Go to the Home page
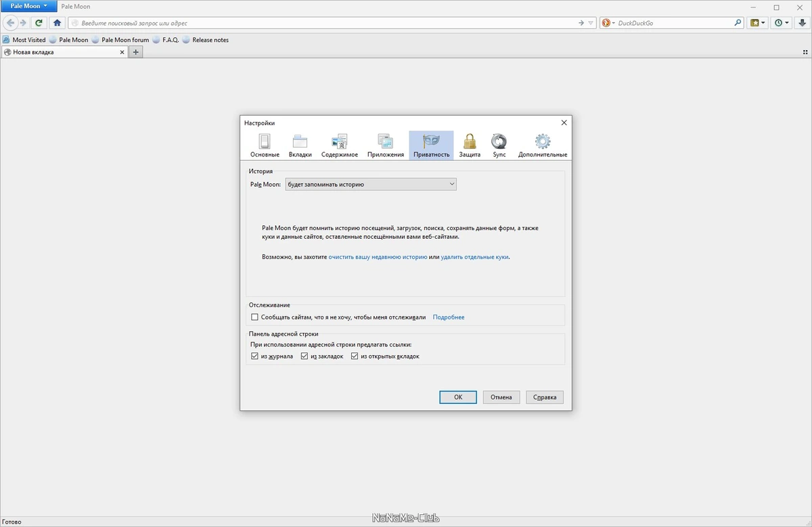The height and width of the screenshot is (527, 812). click(58, 22)
